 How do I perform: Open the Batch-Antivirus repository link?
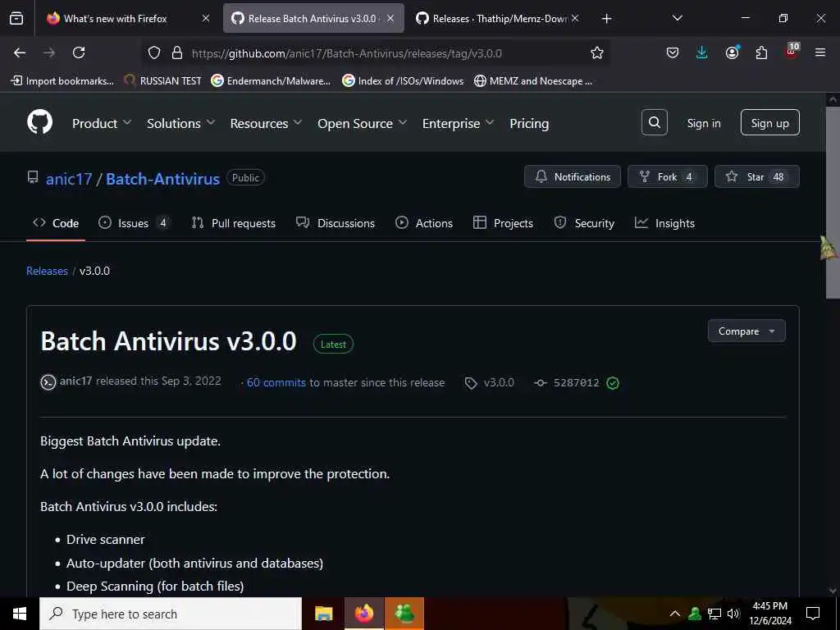(x=163, y=178)
